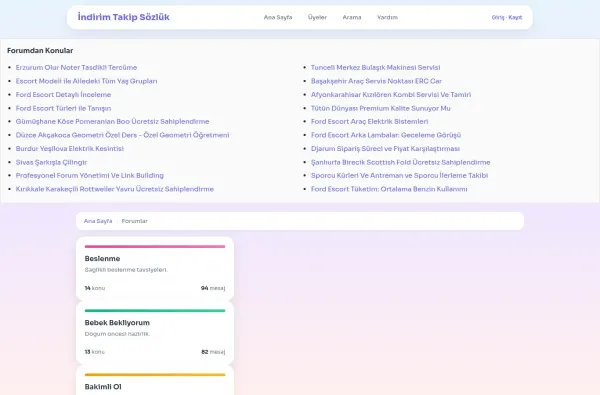Image resolution: width=600 pixels, height=395 pixels.
Task: Open Burdur Yeşilova Elektrik Kesintisi topic
Action: pos(70,149)
